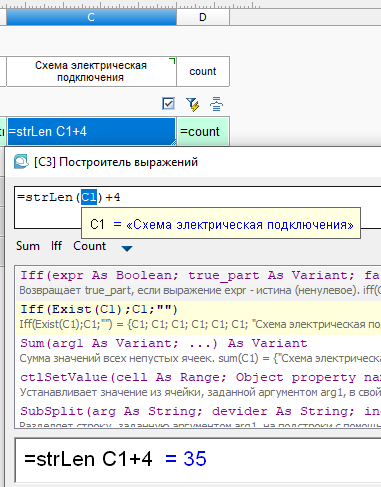Insert the Iff function shortcut

pos(56,246)
